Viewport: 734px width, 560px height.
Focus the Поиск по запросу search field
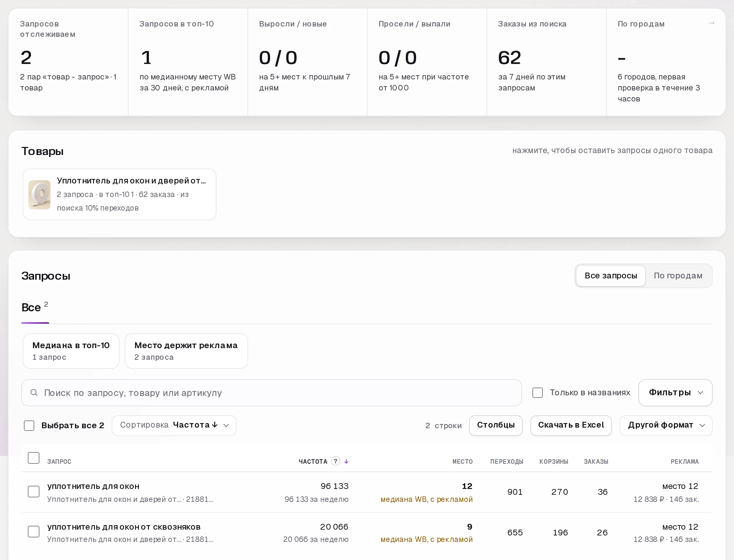pos(271,393)
